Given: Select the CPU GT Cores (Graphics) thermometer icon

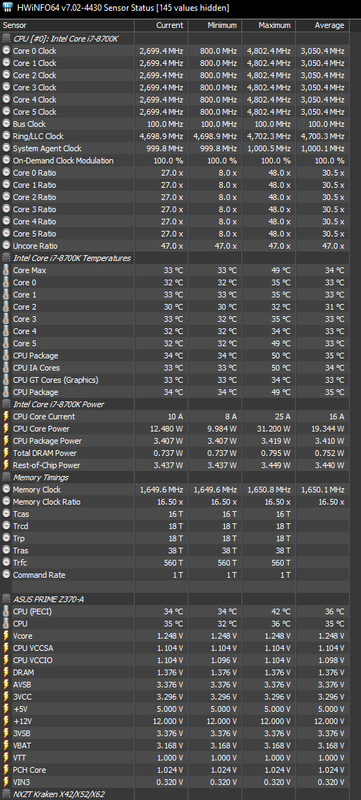Looking at the screenshot, I should point(6,380).
